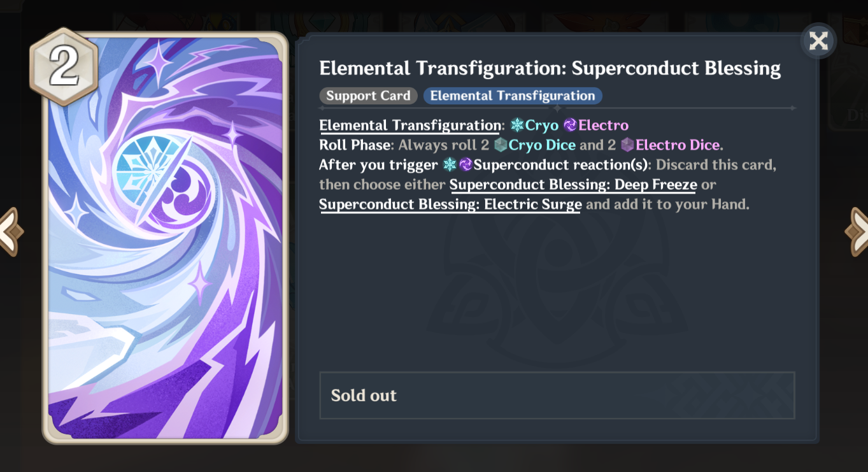The width and height of the screenshot is (868, 472).
Task: Close the card detail panel
Action: coord(818,41)
